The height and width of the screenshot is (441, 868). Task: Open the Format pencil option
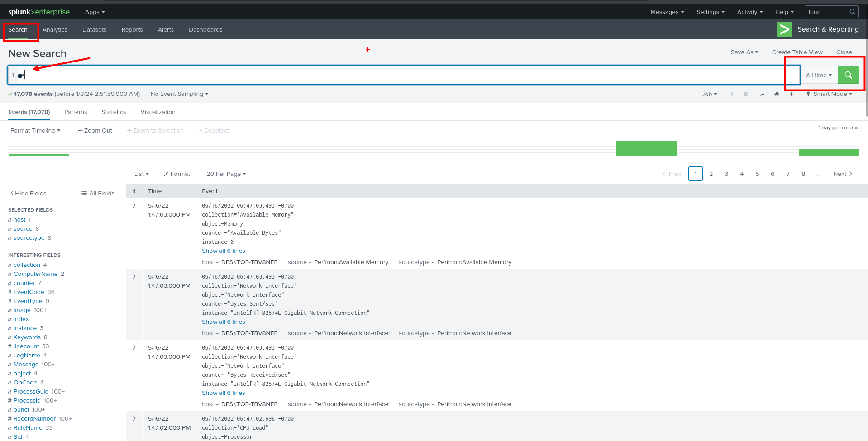pos(177,174)
